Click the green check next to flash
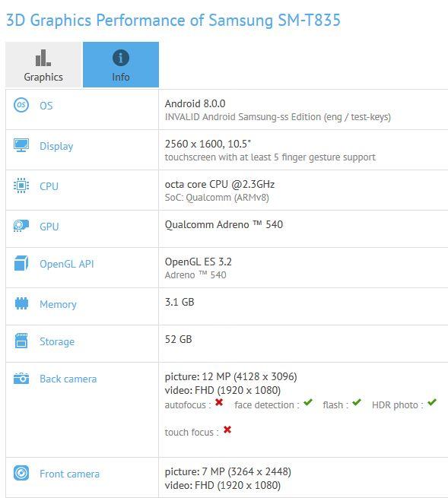 [x=357, y=402]
